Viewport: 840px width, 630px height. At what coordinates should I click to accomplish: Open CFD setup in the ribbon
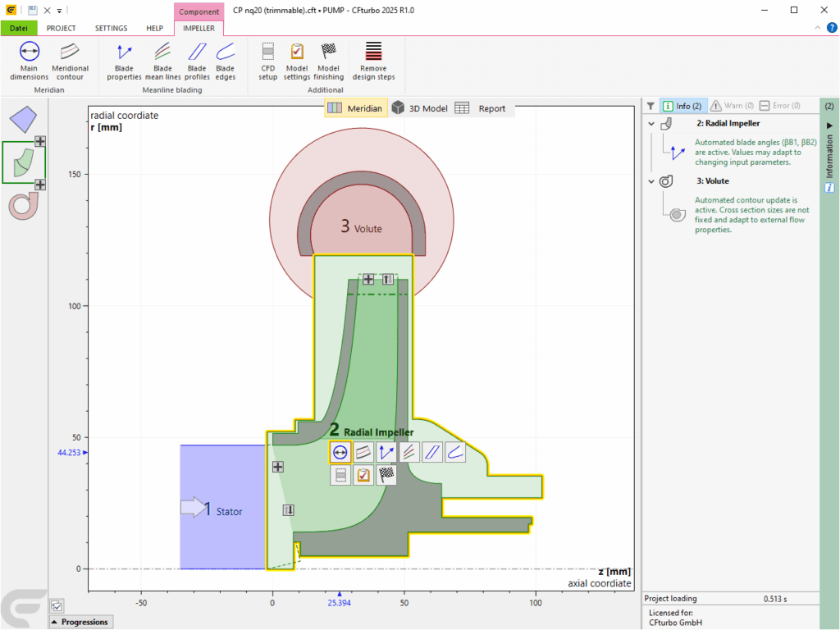(268, 61)
